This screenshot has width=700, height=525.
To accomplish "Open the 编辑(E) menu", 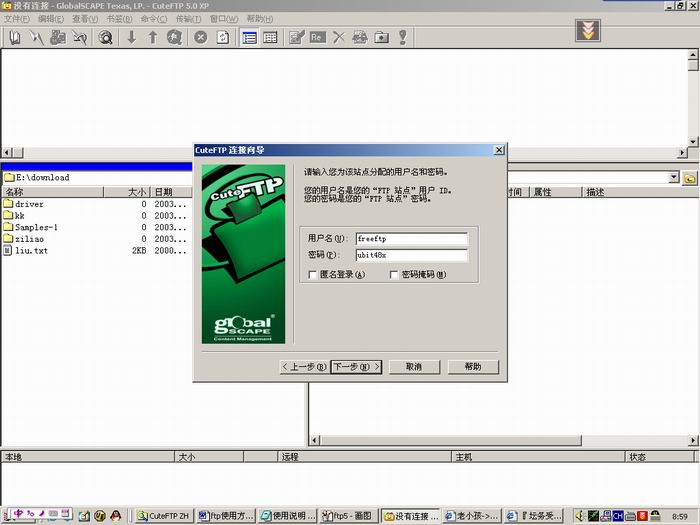I will [51, 19].
